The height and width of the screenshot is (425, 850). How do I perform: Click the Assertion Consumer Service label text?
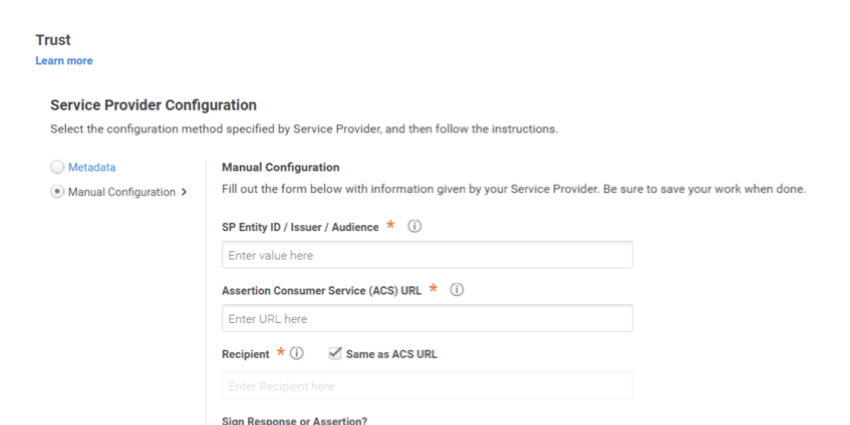click(x=321, y=290)
